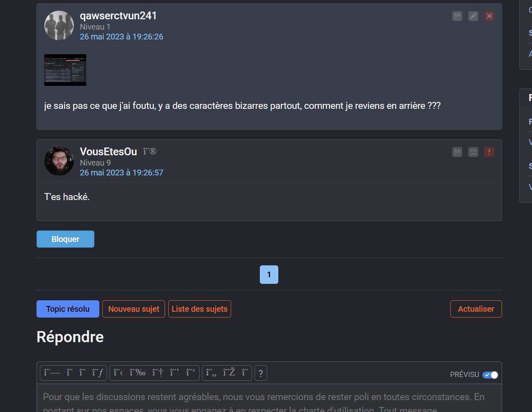Screen dimensions: 532x412
Task: Quote VousEtesOu's reply
Action: click(x=457, y=152)
